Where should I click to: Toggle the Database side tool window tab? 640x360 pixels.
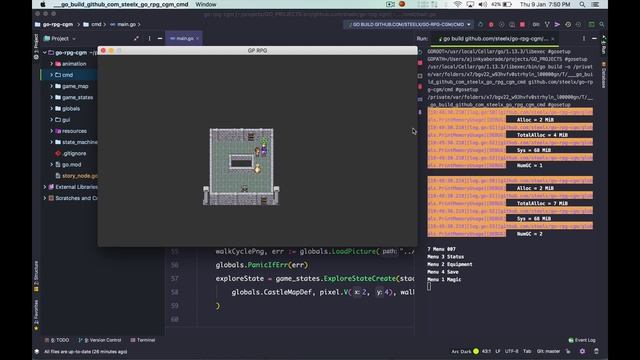604,75
